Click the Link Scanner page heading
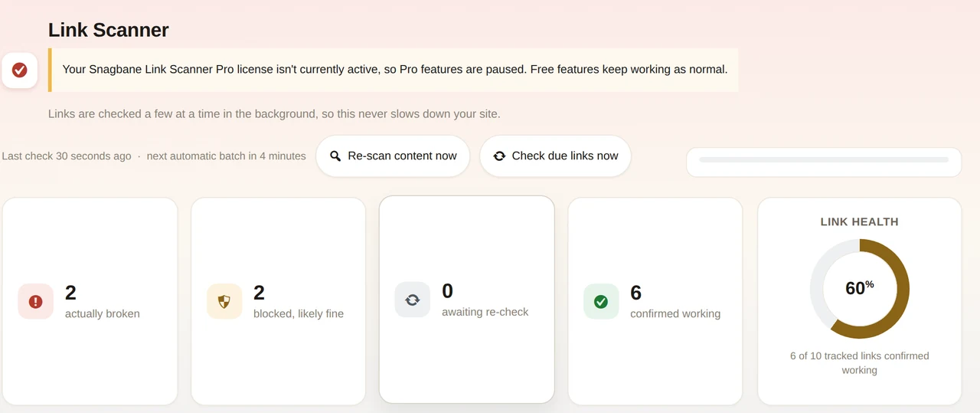Image resolution: width=980 pixels, height=413 pixels. 109,30
